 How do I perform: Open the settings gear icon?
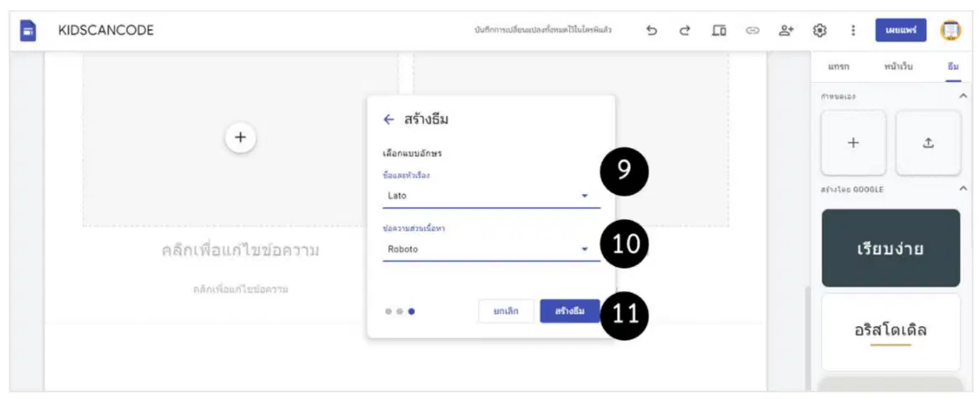[819, 30]
